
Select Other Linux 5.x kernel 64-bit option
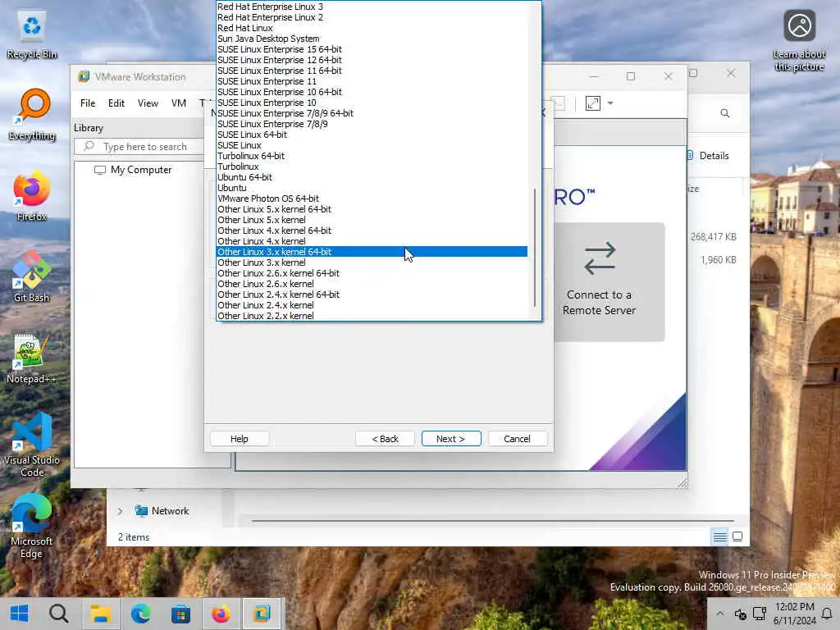372,209
